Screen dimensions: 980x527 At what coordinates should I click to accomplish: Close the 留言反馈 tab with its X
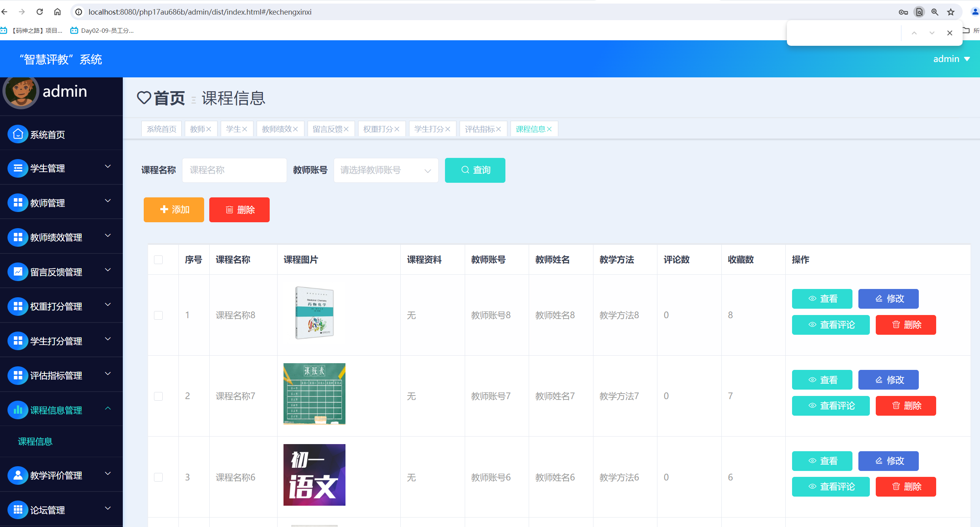click(x=346, y=129)
